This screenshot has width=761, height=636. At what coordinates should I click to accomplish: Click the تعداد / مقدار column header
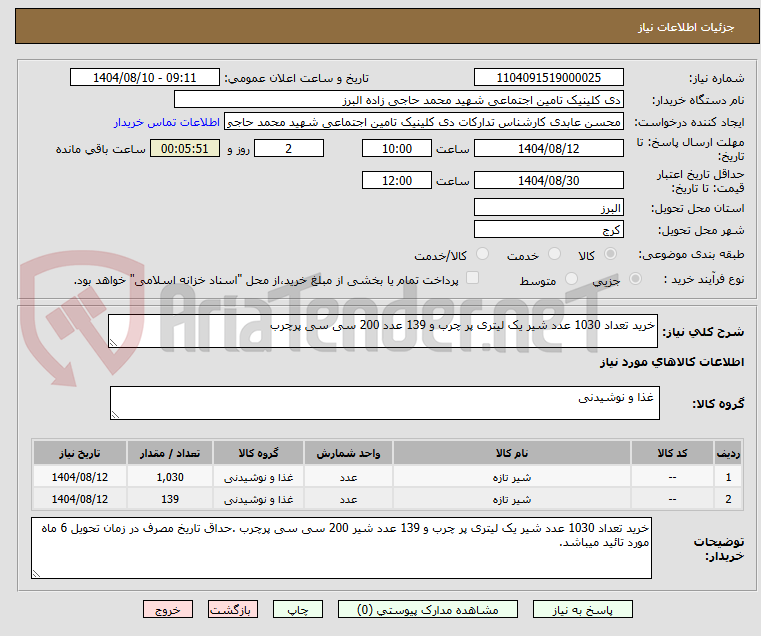(170, 453)
